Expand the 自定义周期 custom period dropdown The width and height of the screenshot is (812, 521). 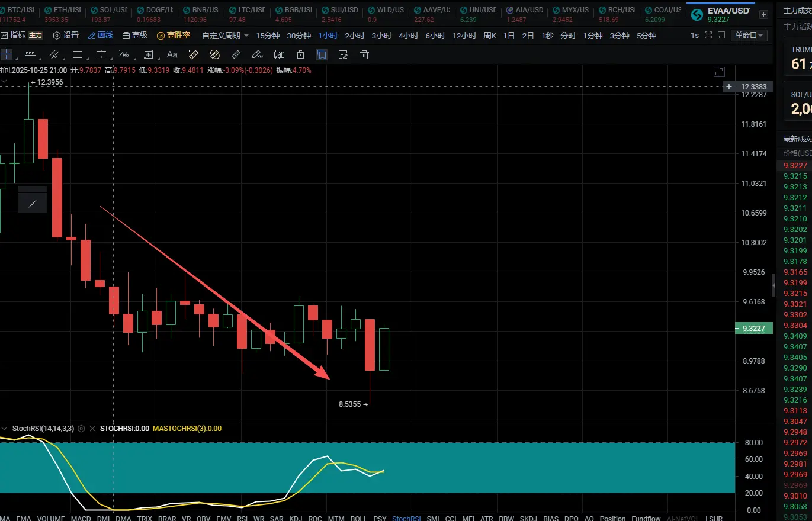tap(225, 36)
